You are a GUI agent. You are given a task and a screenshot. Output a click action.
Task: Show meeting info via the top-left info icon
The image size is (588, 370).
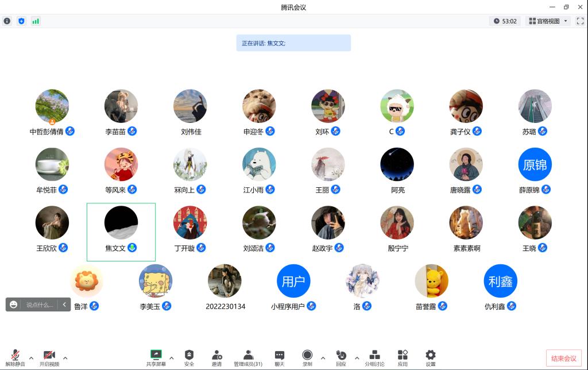pyautogui.click(x=7, y=21)
